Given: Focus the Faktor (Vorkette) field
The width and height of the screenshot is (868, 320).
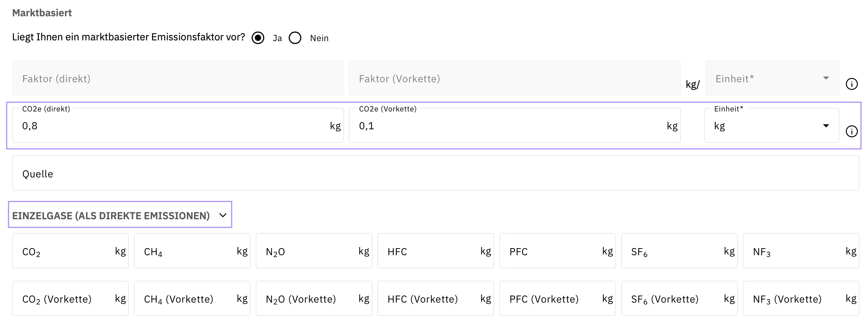Looking at the screenshot, I should pyautogui.click(x=514, y=79).
